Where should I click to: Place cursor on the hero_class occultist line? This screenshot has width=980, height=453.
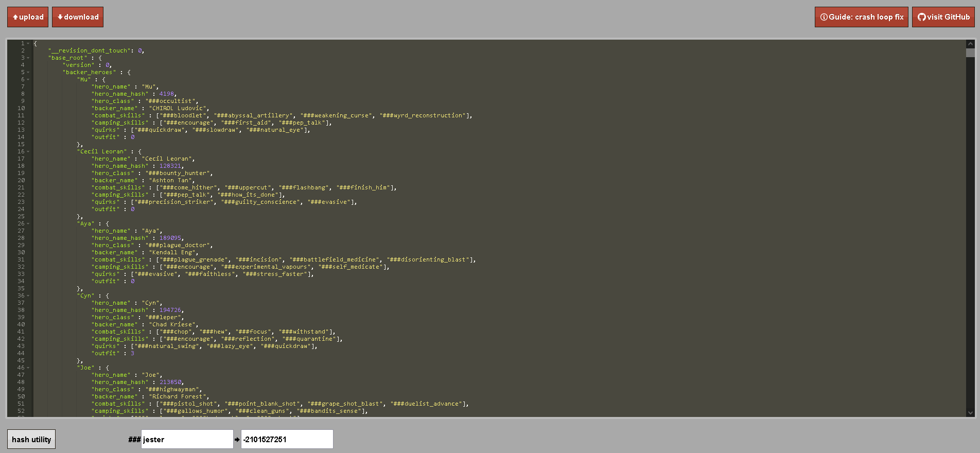click(146, 101)
